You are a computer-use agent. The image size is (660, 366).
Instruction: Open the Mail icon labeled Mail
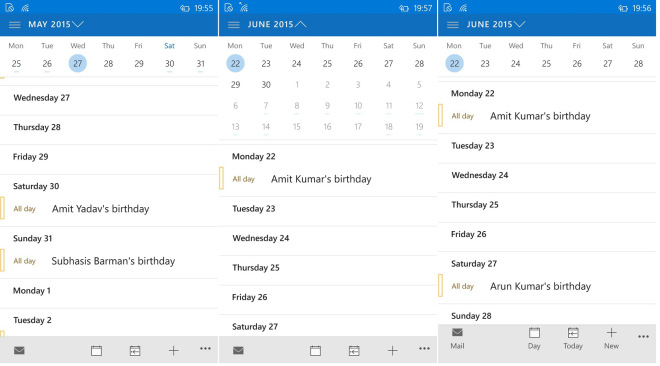click(457, 338)
